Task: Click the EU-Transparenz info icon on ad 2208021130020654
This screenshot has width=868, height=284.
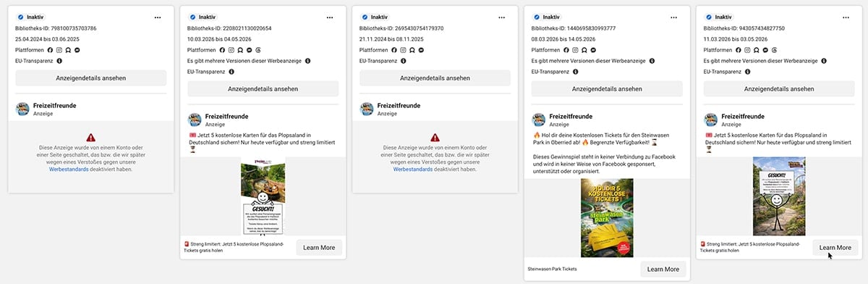Action: tap(231, 72)
